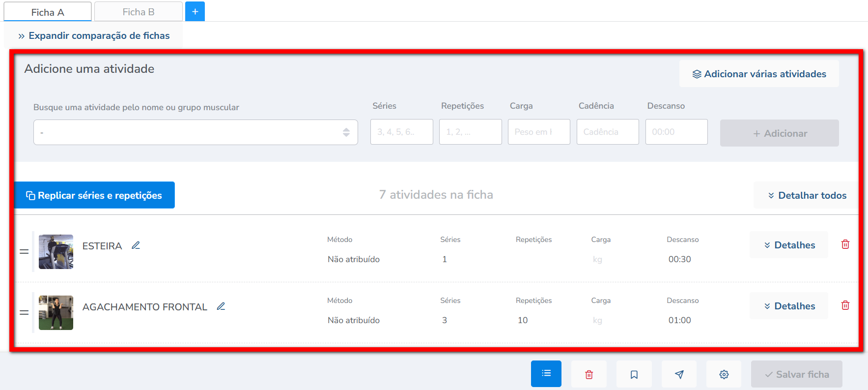Delete the ESTEIRA activity with its trash icon
Image resolution: width=868 pixels, height=390 pixels.
tap(845, 244)
